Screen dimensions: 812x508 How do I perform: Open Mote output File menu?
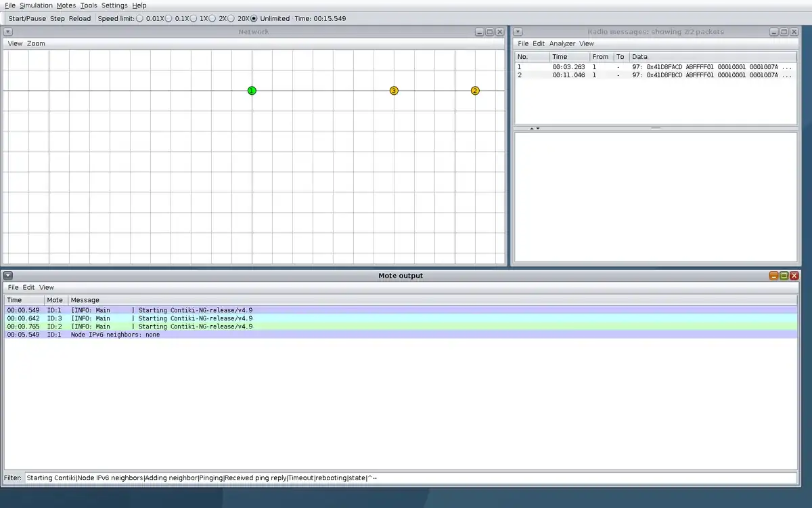pyautogui.click(x=13, y=287)
